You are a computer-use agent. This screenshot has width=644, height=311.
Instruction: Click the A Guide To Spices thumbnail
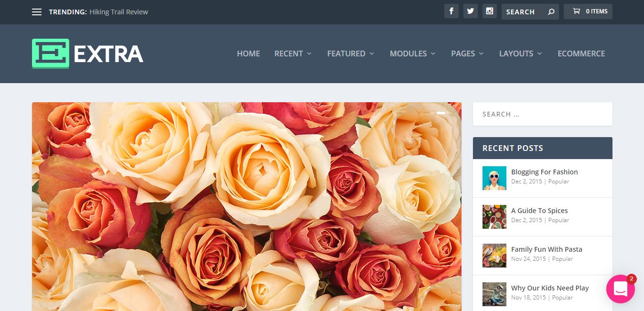tap(494, 217)
